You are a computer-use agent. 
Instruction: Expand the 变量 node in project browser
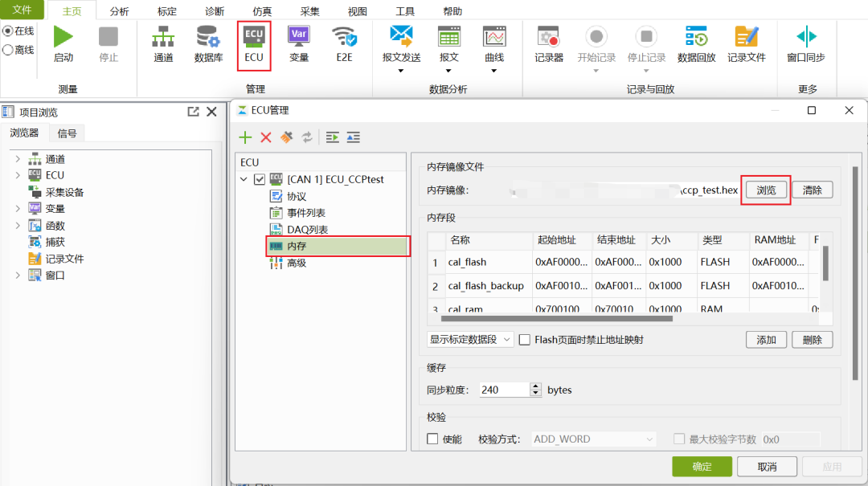click(18, 208)
